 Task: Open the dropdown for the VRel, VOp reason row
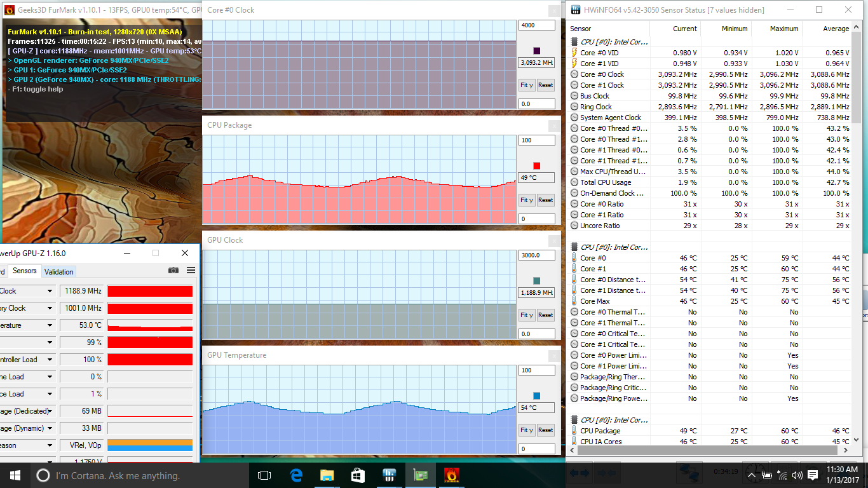[50, 445]
